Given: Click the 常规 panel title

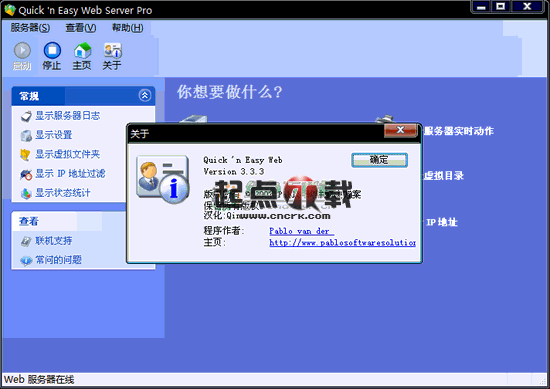Looking at the screenshot, I should click(x=29, y=96).
